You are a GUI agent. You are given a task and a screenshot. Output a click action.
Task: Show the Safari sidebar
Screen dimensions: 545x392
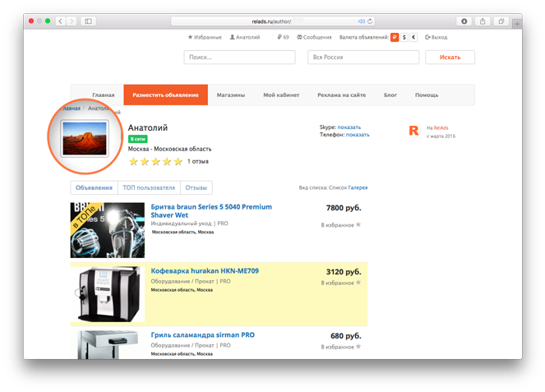(88, 21)
